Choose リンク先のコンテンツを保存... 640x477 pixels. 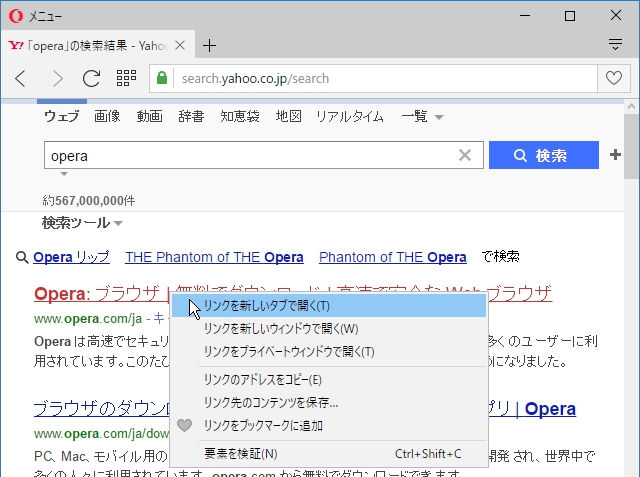[x=329, y=402]
